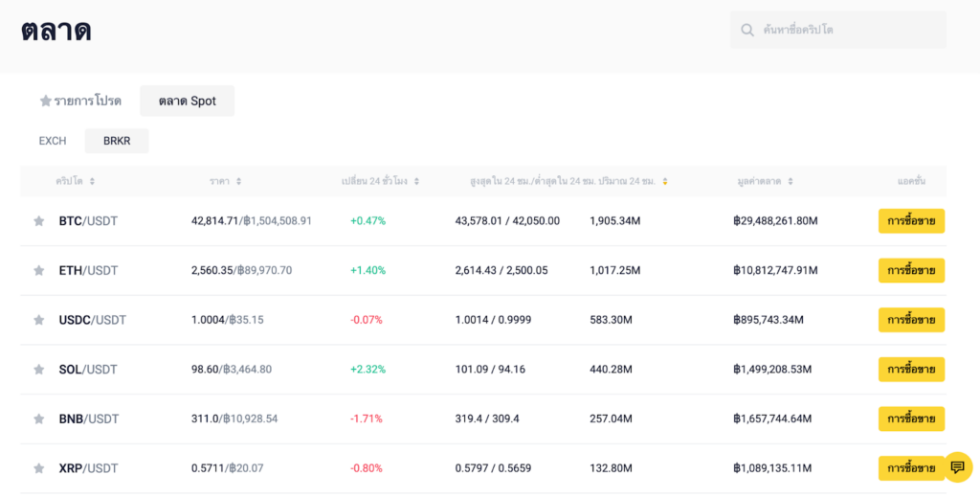Sort by the ราคา price column
Image resolution: width=980 pixels, height=498 pixels.
tap(238, 181)
